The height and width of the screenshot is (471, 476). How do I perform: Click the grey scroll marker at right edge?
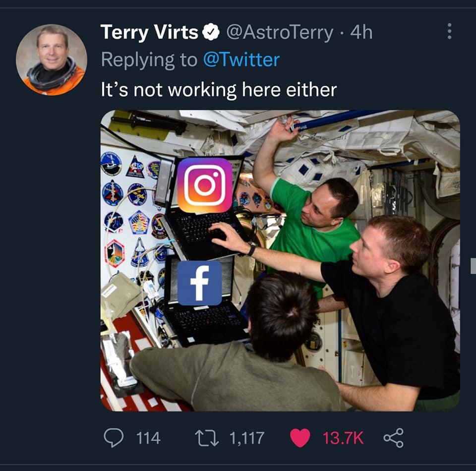473,267
